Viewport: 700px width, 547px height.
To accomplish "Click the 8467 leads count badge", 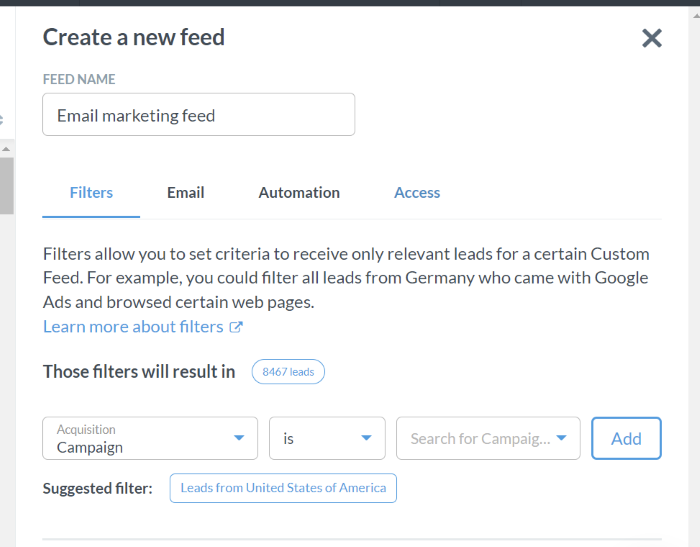I will tap(288, 372).
